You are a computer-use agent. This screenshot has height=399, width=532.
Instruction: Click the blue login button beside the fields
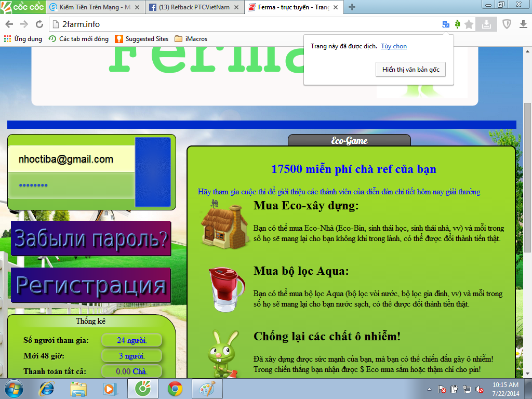click(x=153, y=172)
